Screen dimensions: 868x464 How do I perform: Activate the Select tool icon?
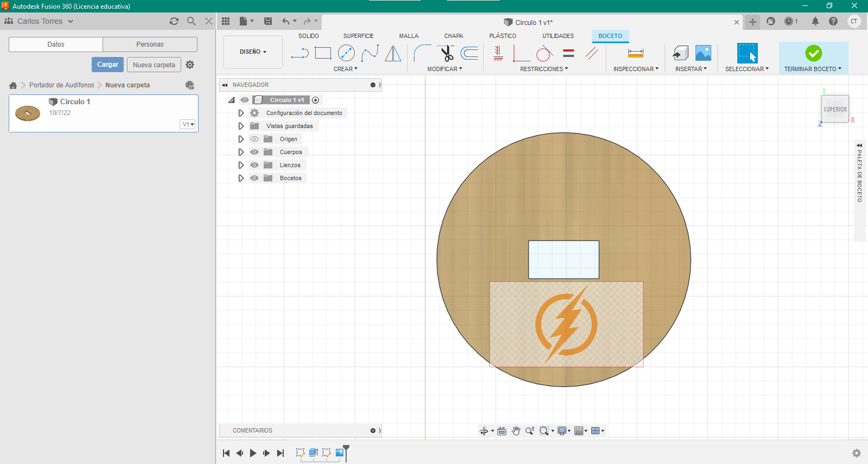(x=747, y=53)
